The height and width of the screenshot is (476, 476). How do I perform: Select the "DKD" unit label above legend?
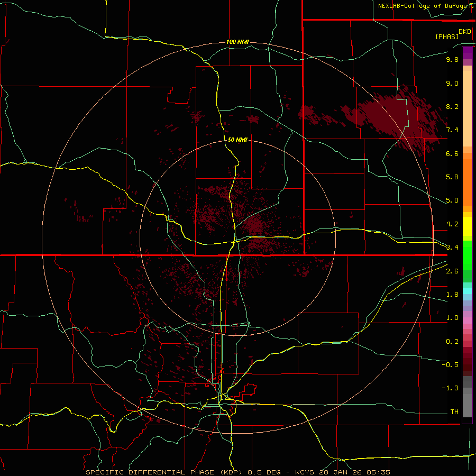465,32
